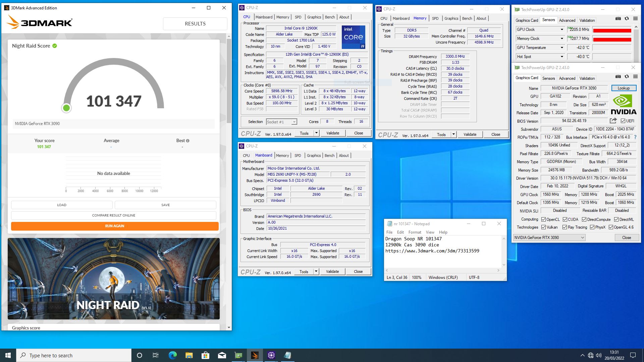Click the Memory Clock red sensor graph bar
The width and height of the screenshot is (644, 362).
pos(612,40)
